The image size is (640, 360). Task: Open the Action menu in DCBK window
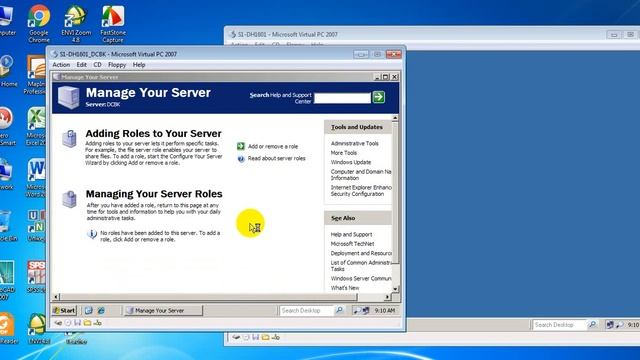coord(61,65)
